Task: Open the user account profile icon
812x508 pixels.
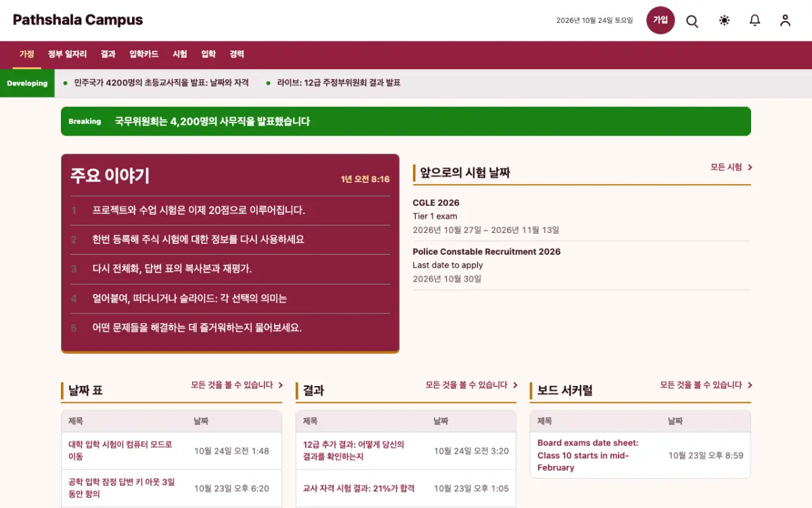Action: (x=785, y=20)
